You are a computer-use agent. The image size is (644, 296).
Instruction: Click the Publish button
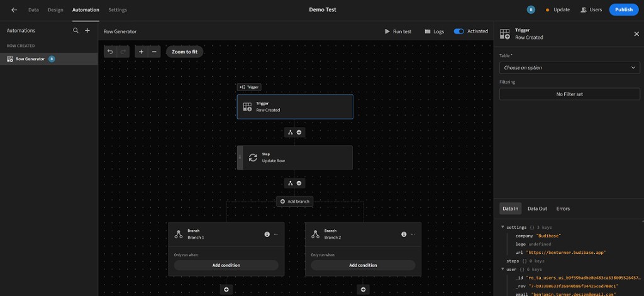[624, 10]
